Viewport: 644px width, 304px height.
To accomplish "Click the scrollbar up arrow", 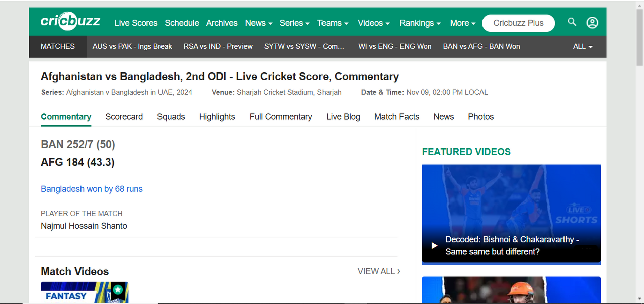I will pyautogui.click(x=639, y=4).
